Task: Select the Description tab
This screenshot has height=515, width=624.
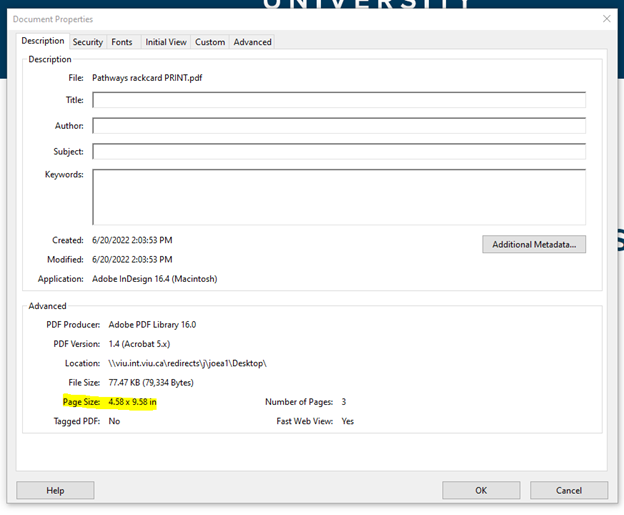Action: 43,41
